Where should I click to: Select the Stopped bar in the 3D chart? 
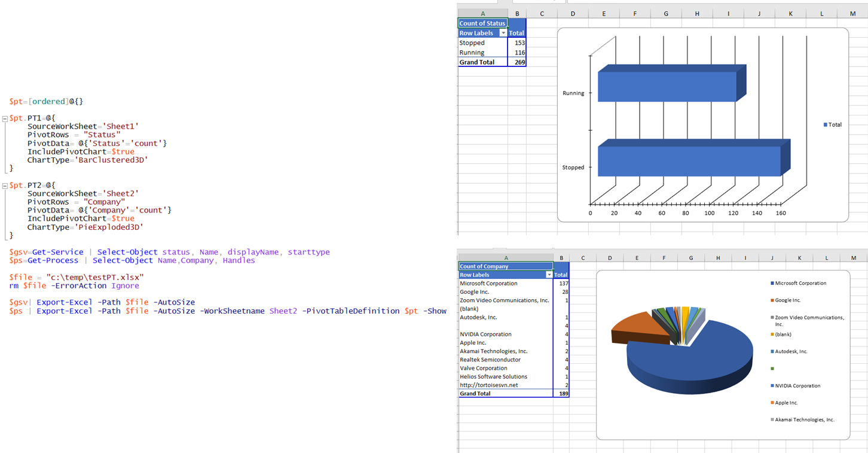click(687, 160)
